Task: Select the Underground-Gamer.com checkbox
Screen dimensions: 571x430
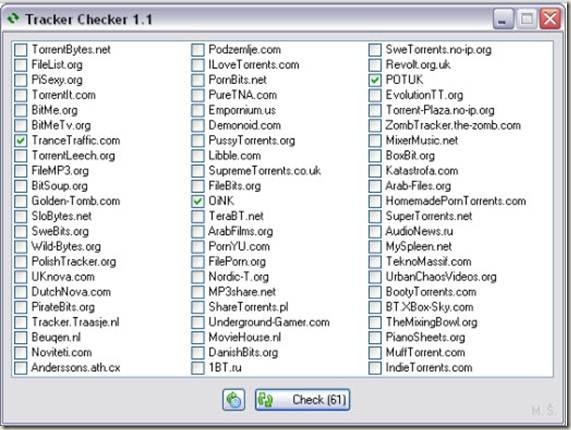Action: (198, 322)
